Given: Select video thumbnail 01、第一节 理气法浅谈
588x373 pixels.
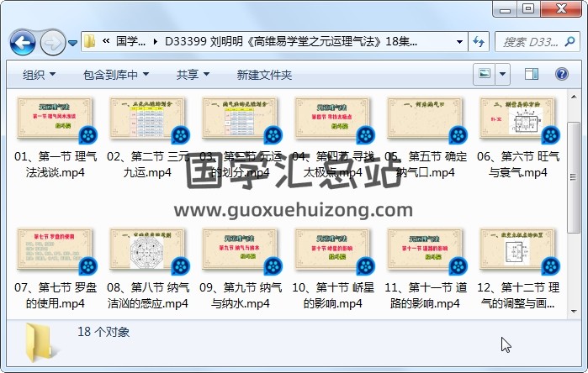Looking at the screenshot, I should click(55, 118).
